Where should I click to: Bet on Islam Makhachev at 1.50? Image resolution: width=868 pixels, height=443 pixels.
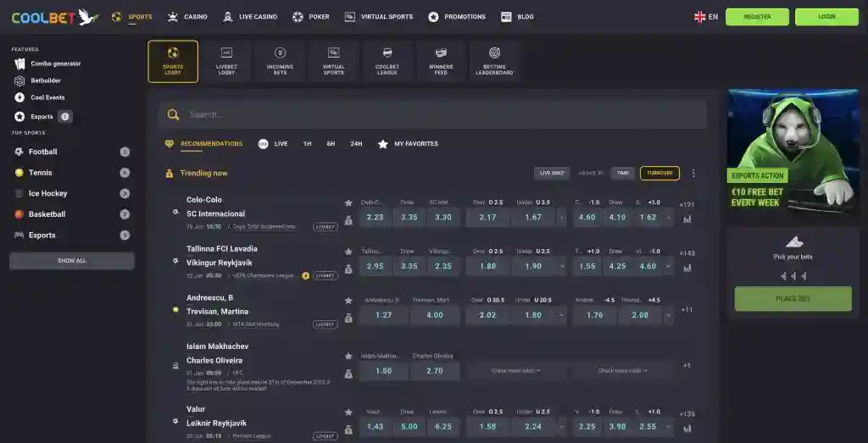coord(384,371)
